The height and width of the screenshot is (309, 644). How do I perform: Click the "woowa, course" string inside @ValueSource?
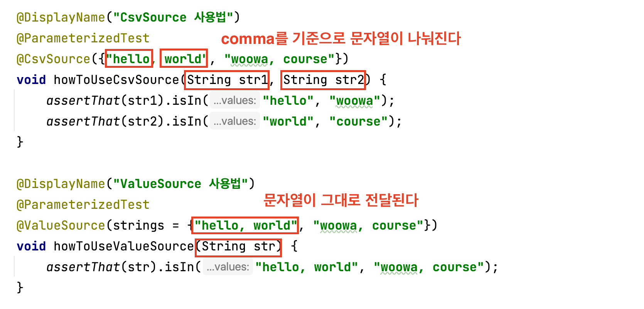tap(368, 225)
